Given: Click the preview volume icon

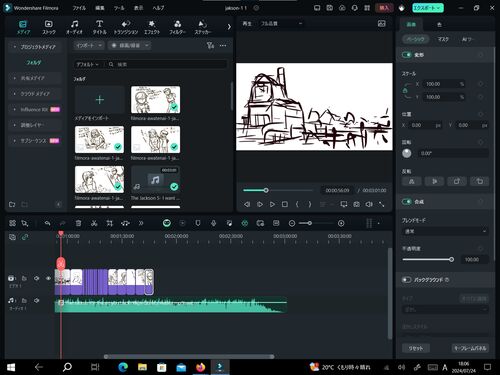Looking at the screenshot, I should [x=369, y=204].
